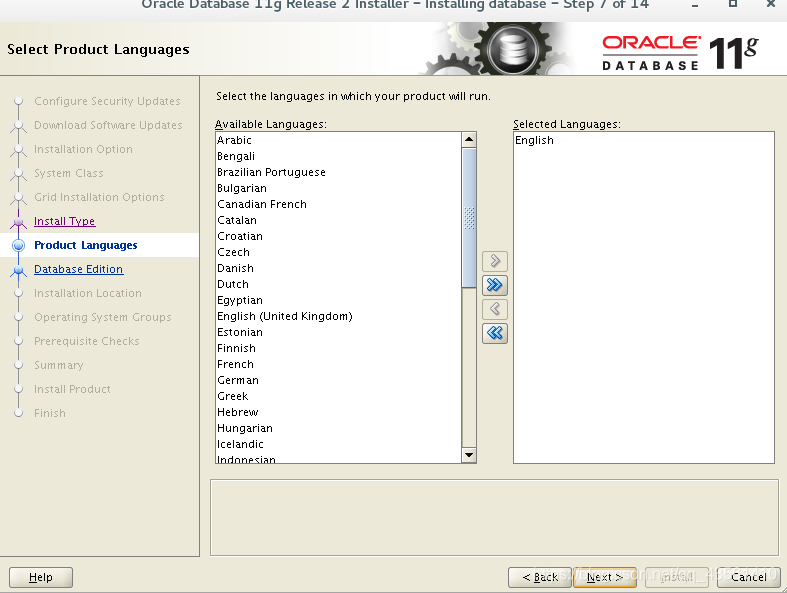The width and height of the screenshot is (787, 593).
Task: Select English in Selected Languages list
Action: [643, 140]
